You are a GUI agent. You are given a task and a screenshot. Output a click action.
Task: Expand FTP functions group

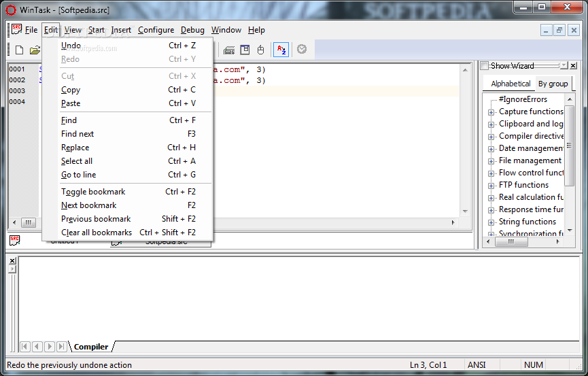[x=491, y=186]
